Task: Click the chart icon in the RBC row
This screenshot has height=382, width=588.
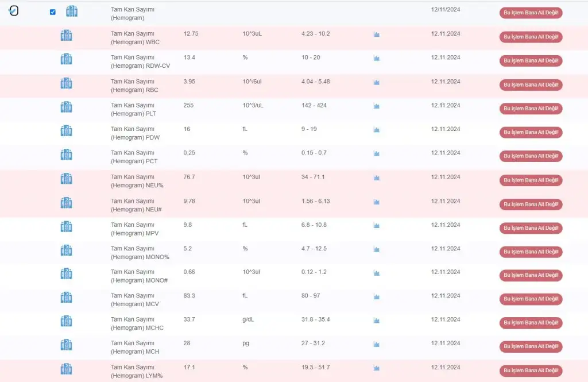Action: (377, 82)
